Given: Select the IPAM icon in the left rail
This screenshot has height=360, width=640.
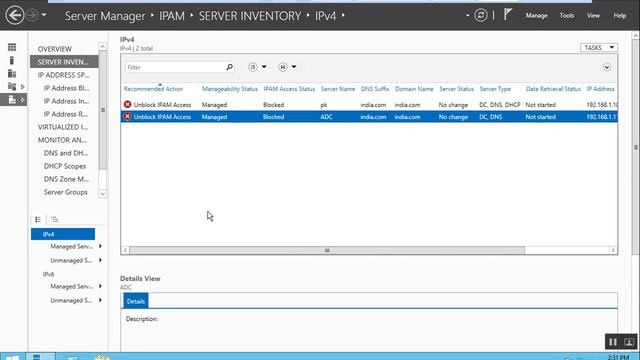Looking at the screenshot, I should point(12,100).
